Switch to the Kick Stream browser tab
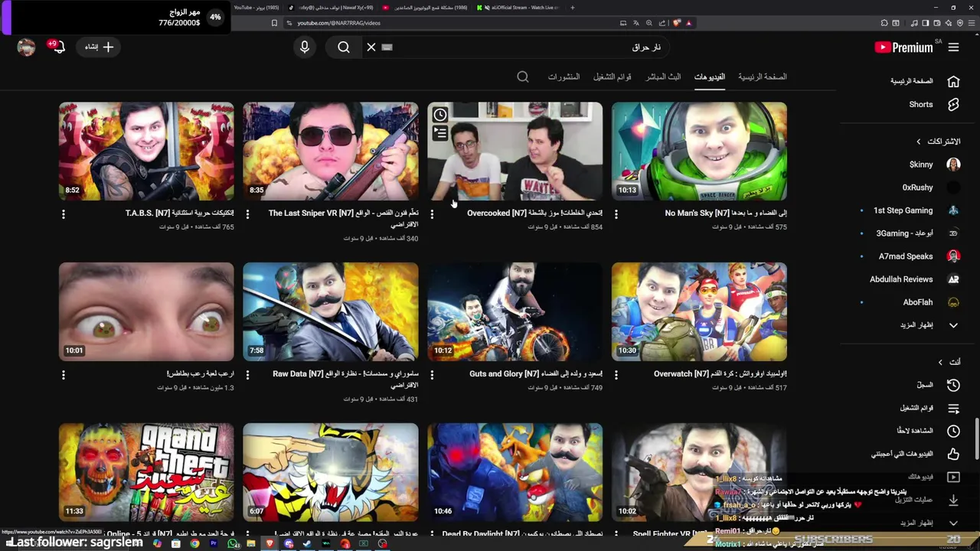The image size is (980, 551). 518,8
